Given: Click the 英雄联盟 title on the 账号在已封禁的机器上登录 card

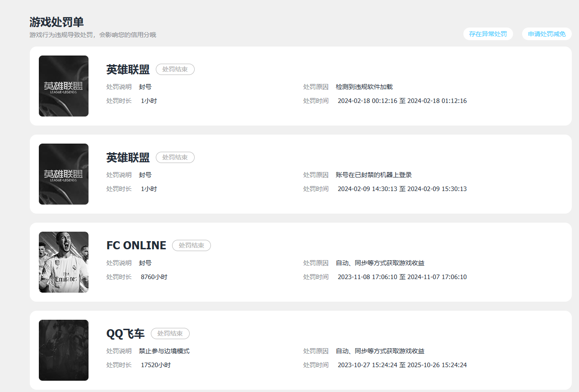Looking at the screenshot, I should (x=128, y=157).
